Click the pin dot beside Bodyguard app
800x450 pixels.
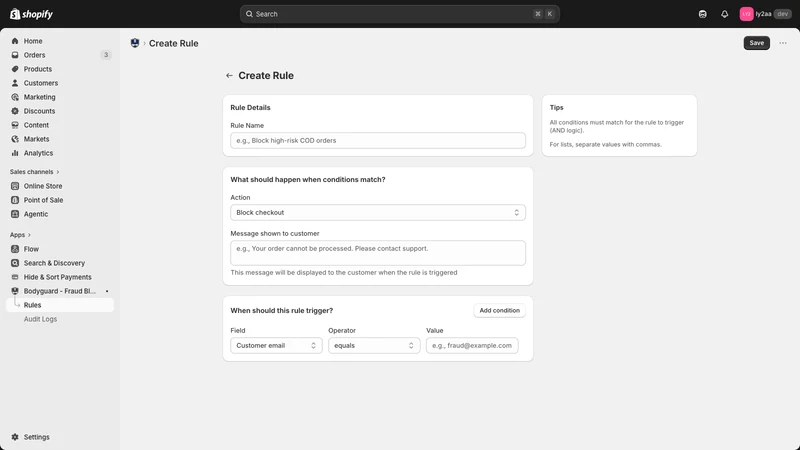107,291
